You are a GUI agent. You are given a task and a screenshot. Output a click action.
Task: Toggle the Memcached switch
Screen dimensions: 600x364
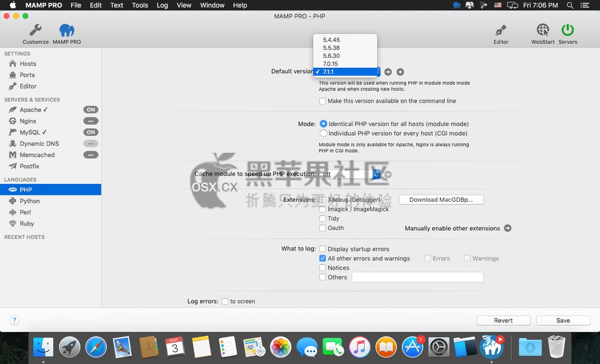click(91, 155)
